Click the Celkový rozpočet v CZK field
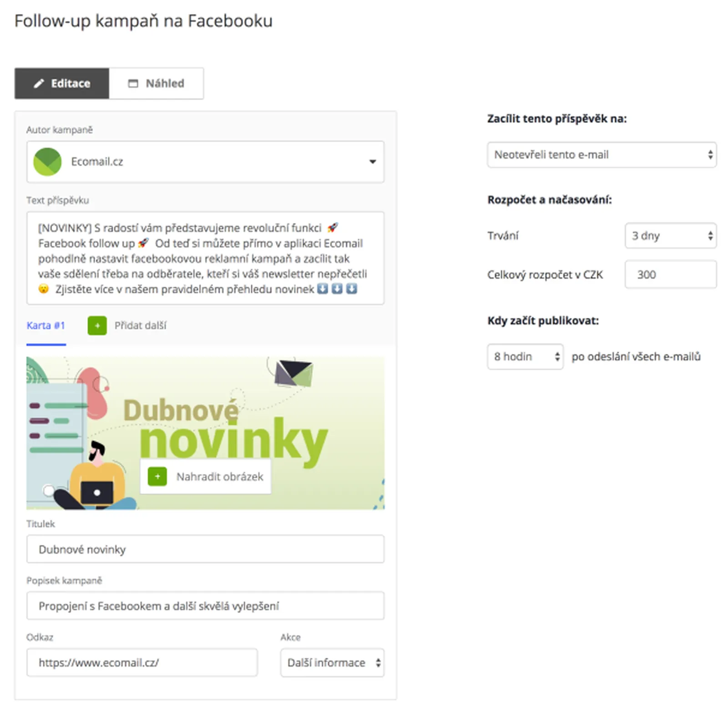The height and width of the screenshot is (711, 728). [670, 274]
